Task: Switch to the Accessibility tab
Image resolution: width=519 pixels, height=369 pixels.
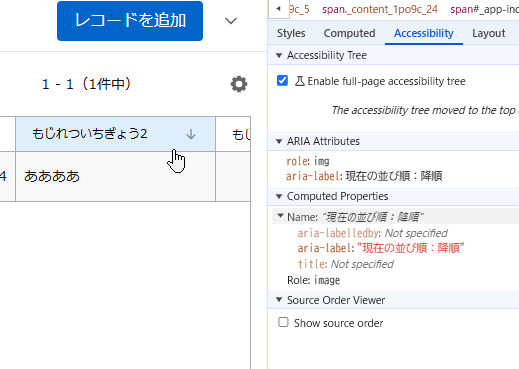Action: (x=424, y=33)
